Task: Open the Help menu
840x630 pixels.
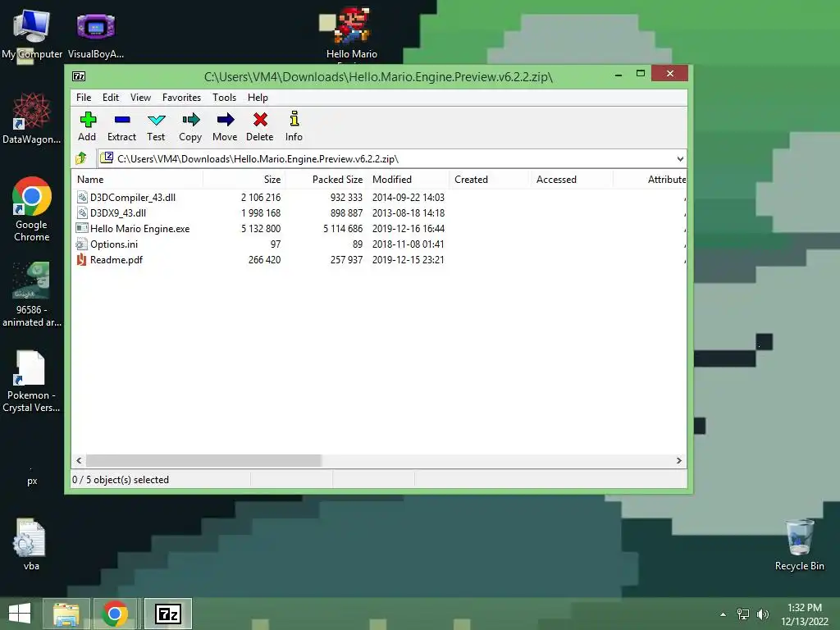Action: point(258,98)
